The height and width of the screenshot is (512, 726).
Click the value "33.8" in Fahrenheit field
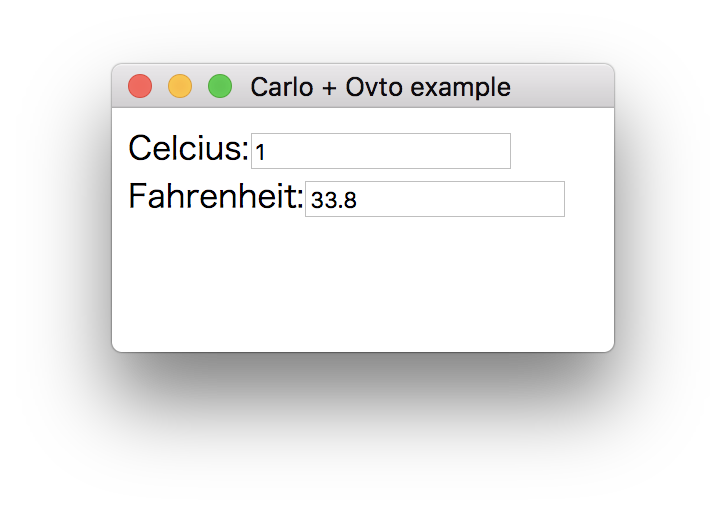click(x=334, y=201)
